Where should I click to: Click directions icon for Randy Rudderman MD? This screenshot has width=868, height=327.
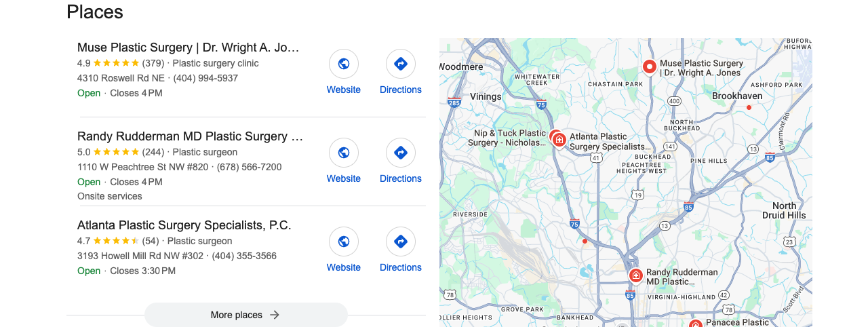click(x=401, y=153)
